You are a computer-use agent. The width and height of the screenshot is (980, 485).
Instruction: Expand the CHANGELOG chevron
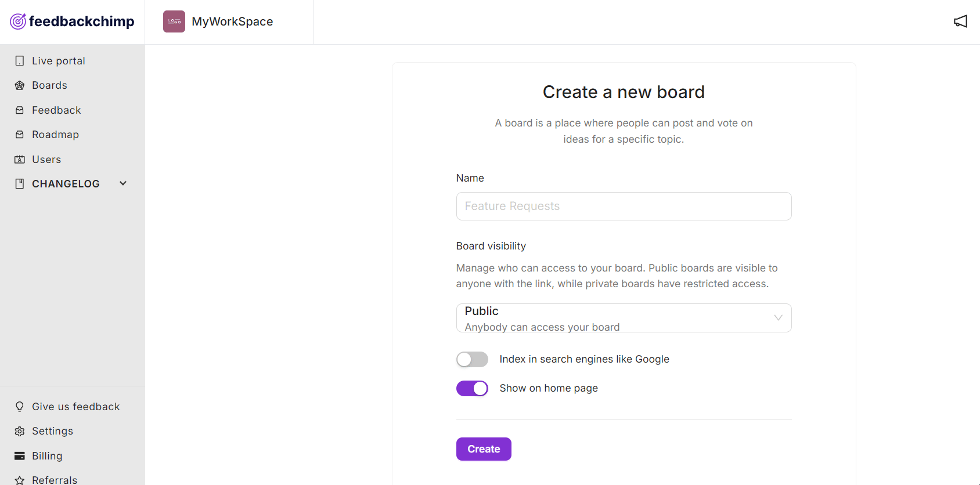[x=123, y=183]
